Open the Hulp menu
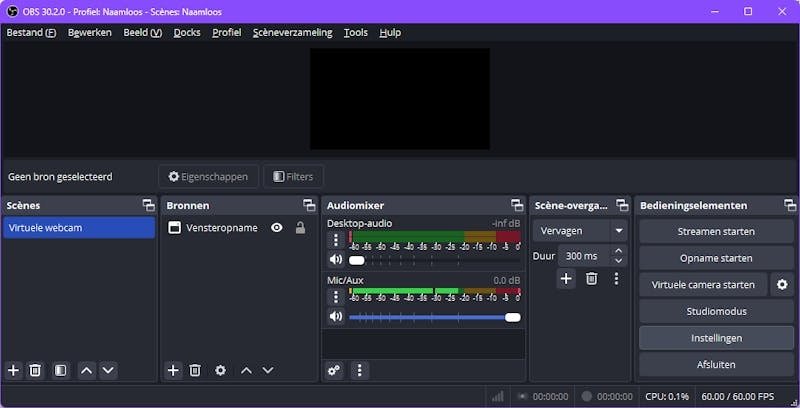The image size is (800, 408). point(390,33)
